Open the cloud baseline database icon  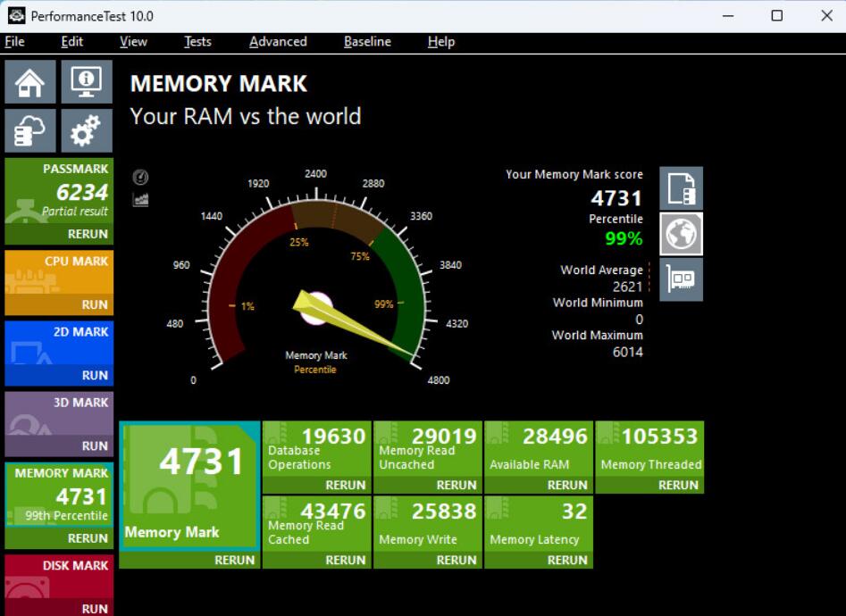pyautogui.click(x=30, y=130)
